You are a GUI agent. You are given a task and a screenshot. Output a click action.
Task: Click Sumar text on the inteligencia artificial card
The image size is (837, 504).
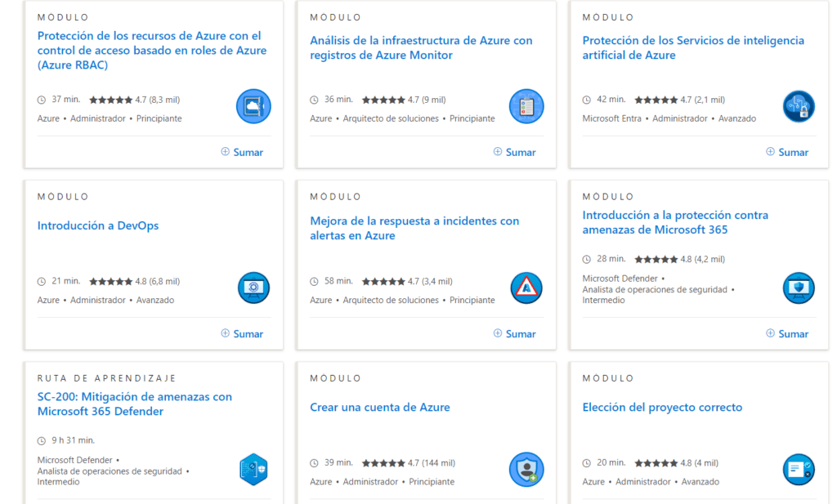(x=793, y=153)
